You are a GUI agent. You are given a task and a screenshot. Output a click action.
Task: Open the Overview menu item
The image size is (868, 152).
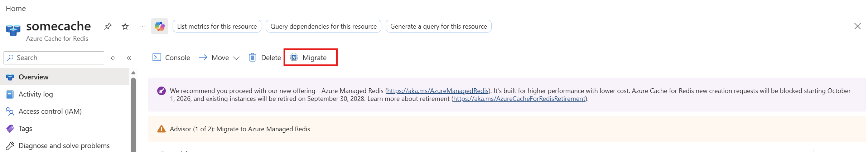point(64,77)
